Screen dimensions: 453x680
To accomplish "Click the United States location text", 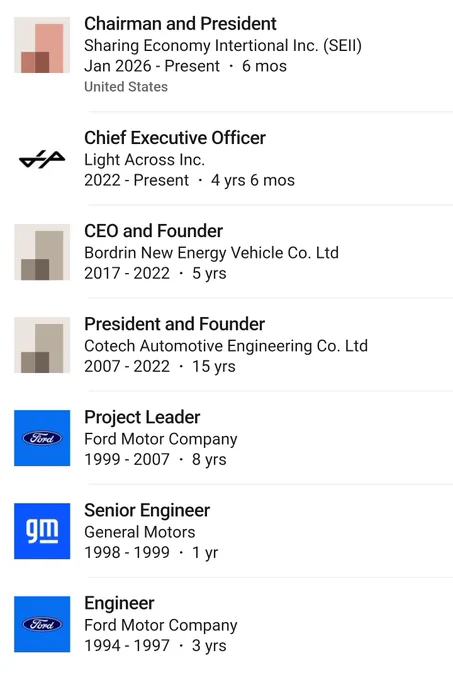I will tap(126, 87).
